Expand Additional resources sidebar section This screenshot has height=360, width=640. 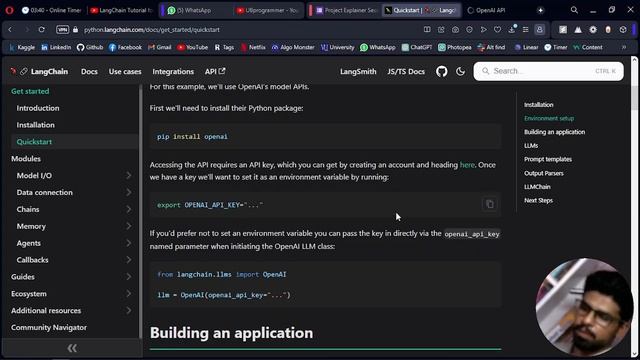tap(128, 311)
